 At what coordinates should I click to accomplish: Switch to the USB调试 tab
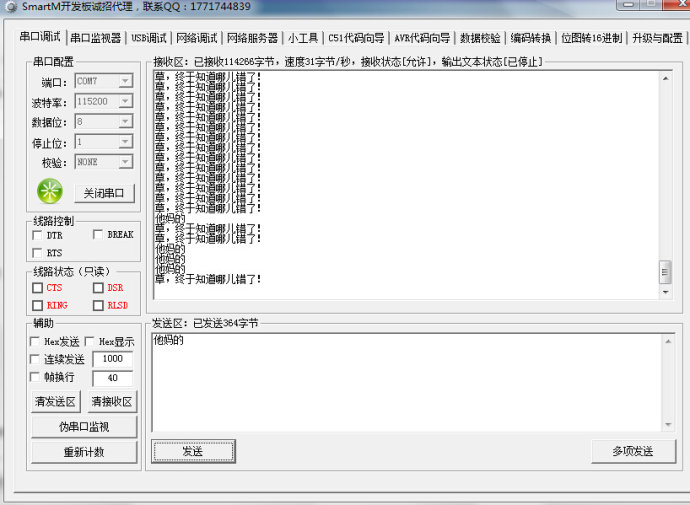pos(149,38)
